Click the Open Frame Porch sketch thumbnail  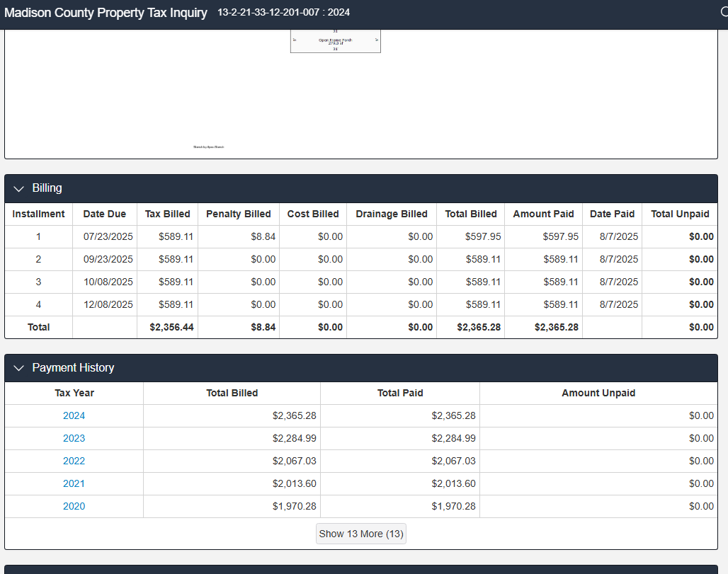point(335,41)
